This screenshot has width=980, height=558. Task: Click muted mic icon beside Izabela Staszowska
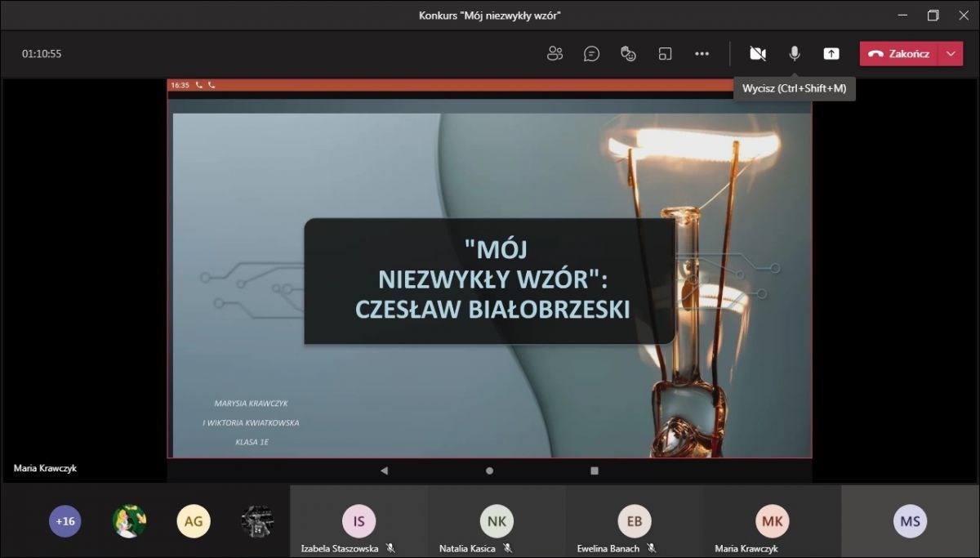390,548
